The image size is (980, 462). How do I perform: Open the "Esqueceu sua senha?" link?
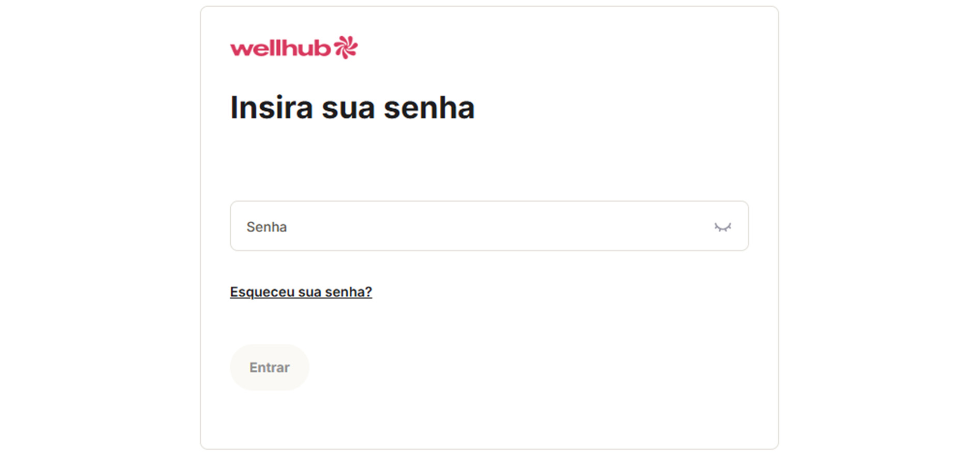[301, 292]
